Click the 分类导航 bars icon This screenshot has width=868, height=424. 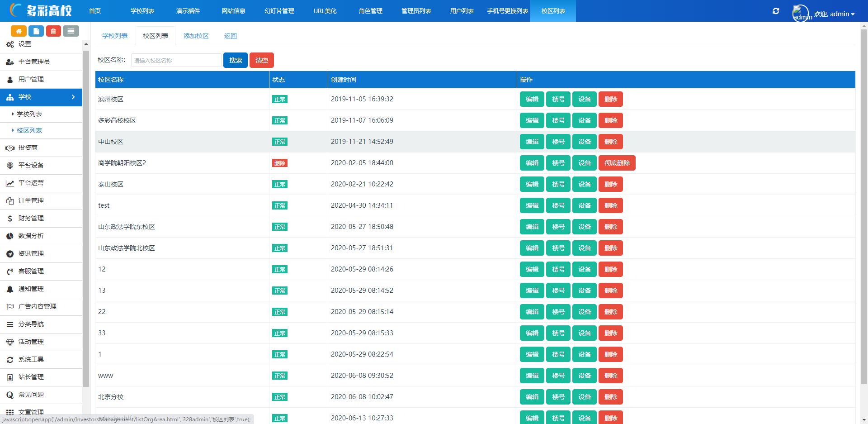pos(10,324)
